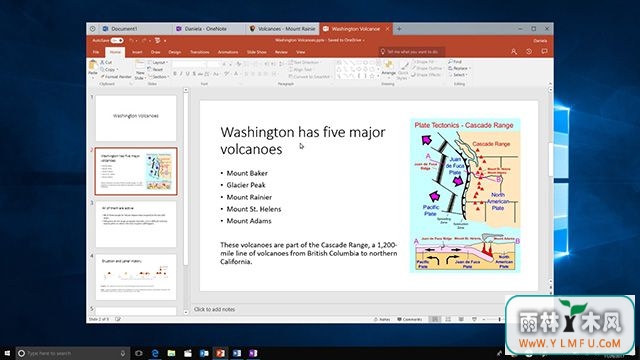Click Start From Beginning presentation icon
The height and width of the screenshot is (360, 640).
tap(158, 40)
